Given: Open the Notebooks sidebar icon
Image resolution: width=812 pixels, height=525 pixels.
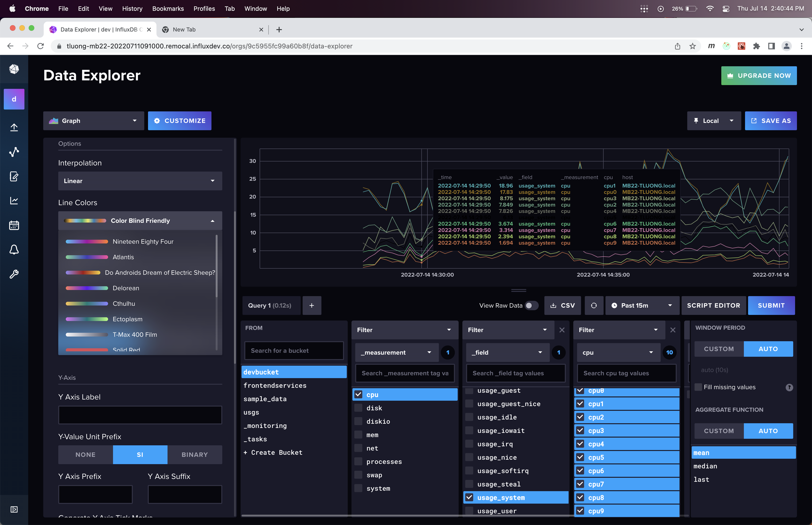Looking at the screenshot, I should coord(14,176).
